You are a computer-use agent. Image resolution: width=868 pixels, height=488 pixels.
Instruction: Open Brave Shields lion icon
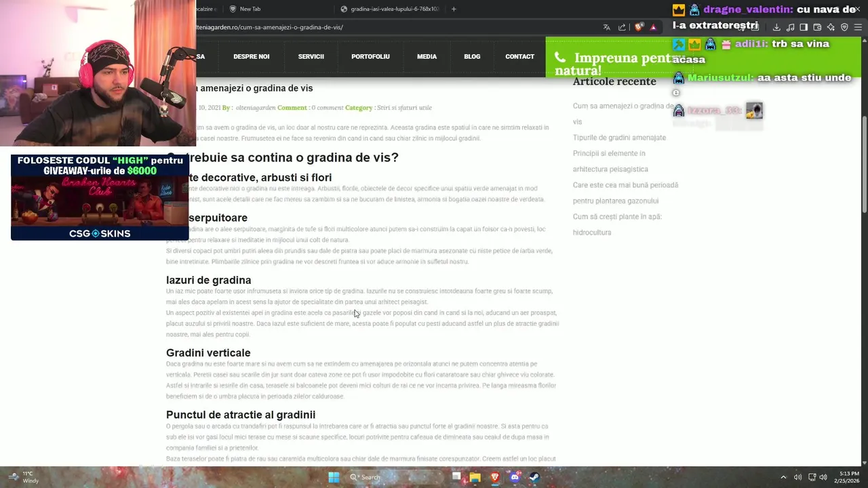point(639,27)
